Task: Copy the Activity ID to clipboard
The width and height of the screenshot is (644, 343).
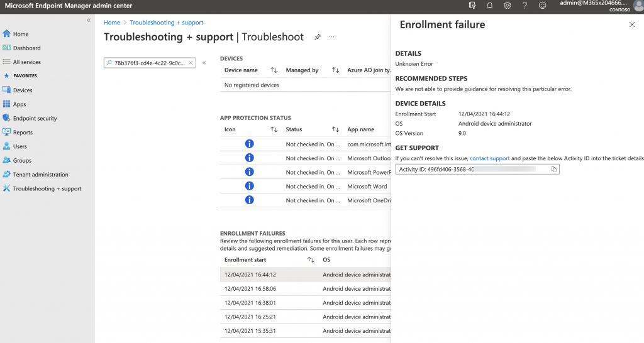Action: (553, 169)
